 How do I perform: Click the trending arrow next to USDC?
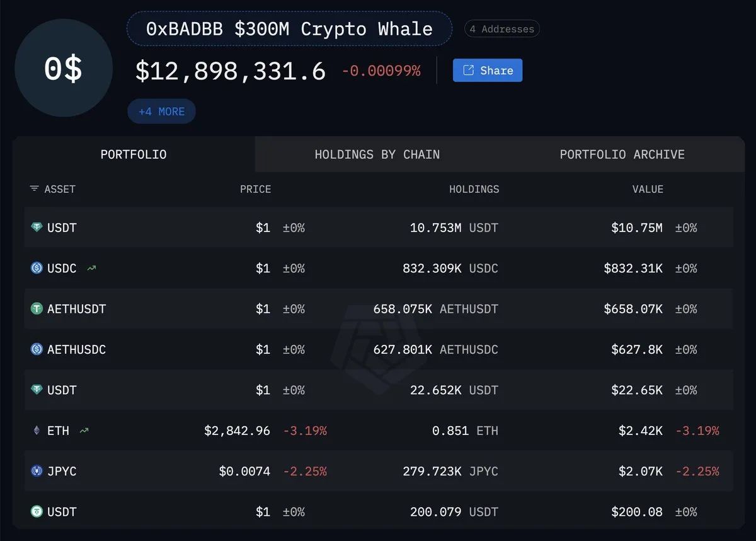pyautogui.click(x=92, y=268)
